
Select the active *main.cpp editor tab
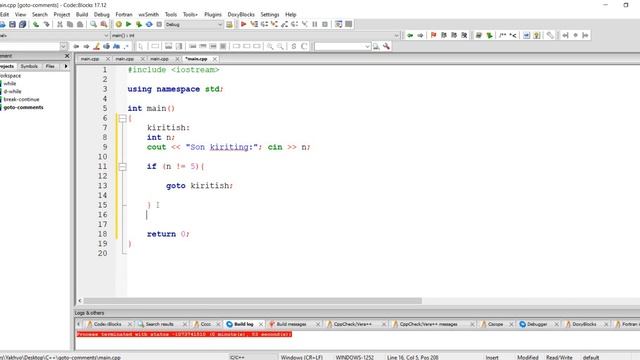click(x=196, y=59)
